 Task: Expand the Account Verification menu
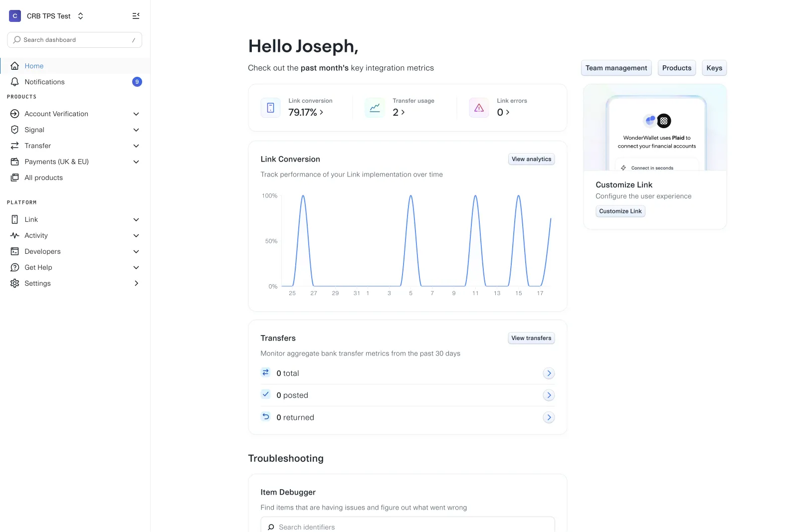136,114
